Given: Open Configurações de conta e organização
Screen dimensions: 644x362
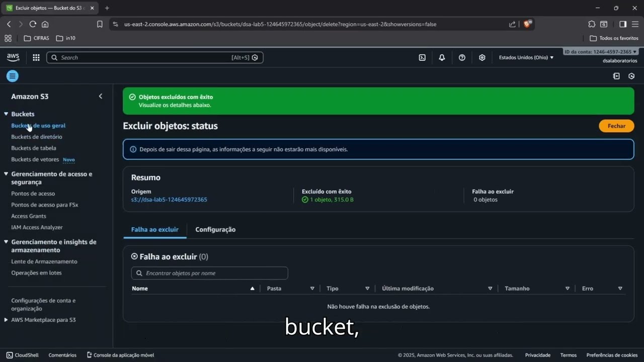Looking at the screenshot, I should pyautogui.click(x=43, y=304).
